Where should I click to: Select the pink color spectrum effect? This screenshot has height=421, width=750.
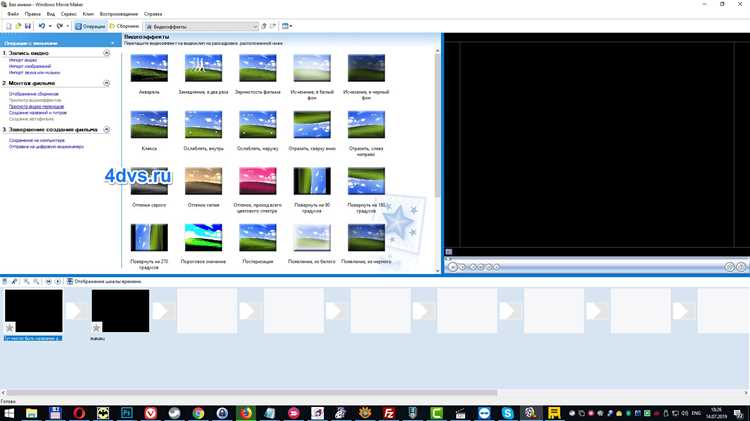coord(258,181)
